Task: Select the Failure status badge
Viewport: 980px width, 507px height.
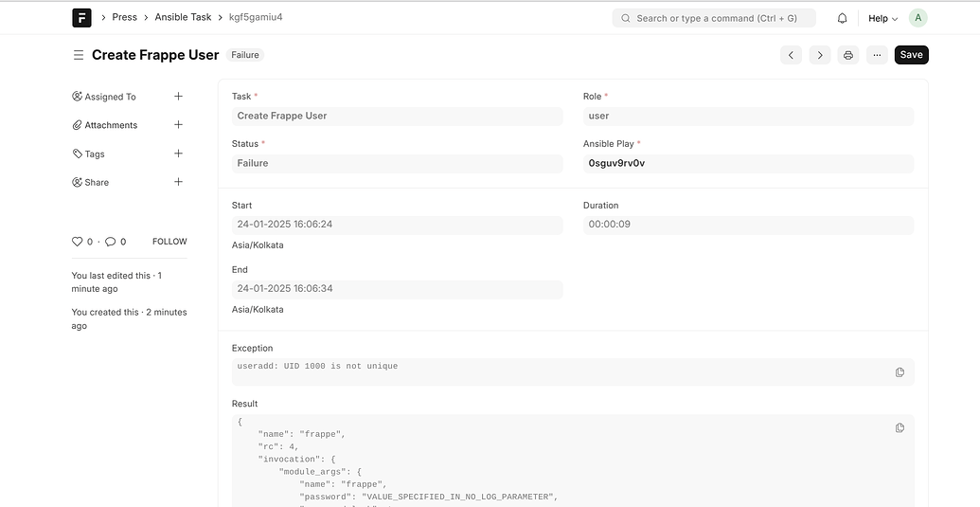Action: pyautogui.click(x=245, y=55)
